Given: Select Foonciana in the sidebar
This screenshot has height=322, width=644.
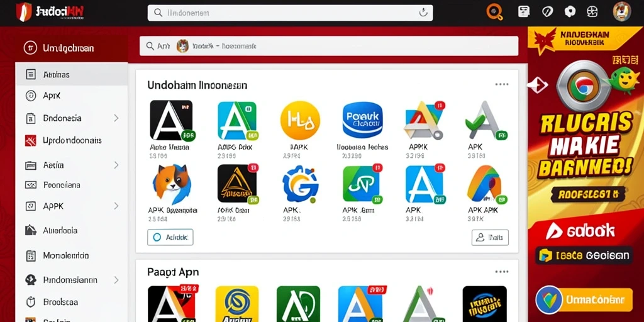Looking at the screenshot, I should coord(72,185).
